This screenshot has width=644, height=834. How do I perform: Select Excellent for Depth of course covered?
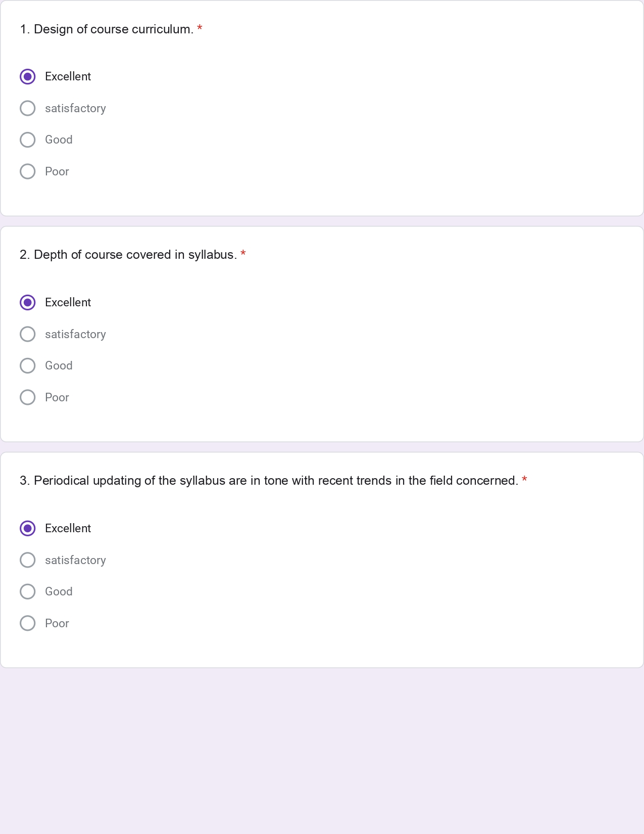click(28, 303)
